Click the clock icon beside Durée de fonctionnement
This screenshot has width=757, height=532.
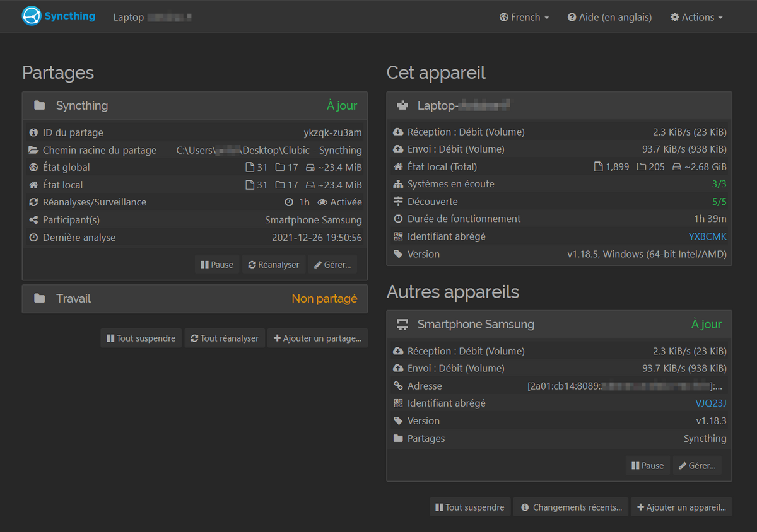point(398,219)
